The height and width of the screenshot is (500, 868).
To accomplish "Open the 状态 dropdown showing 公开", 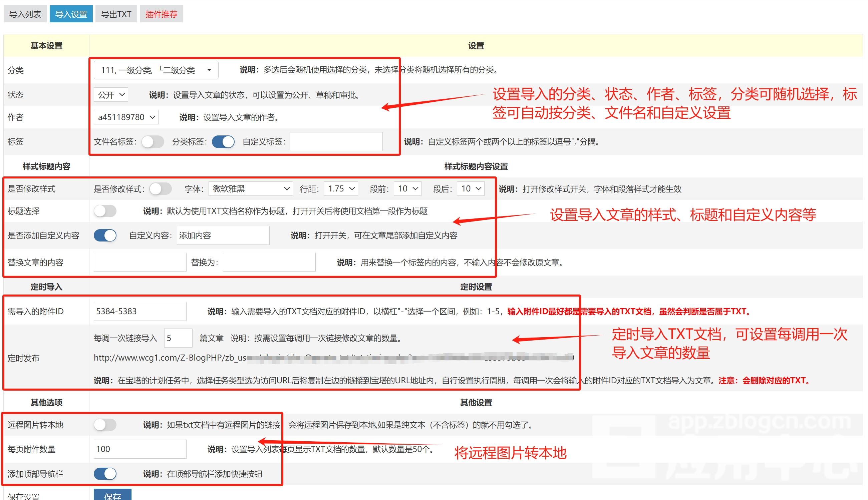I will point(110,95).
